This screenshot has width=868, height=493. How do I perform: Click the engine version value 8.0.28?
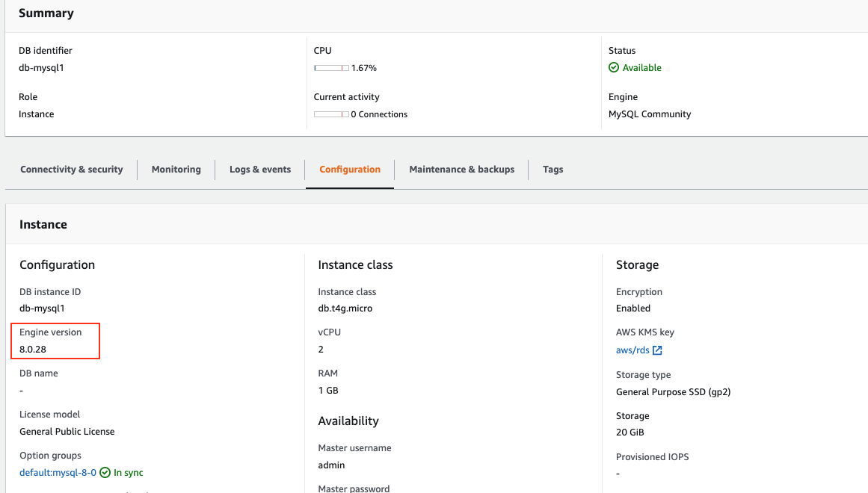[33, 349]
